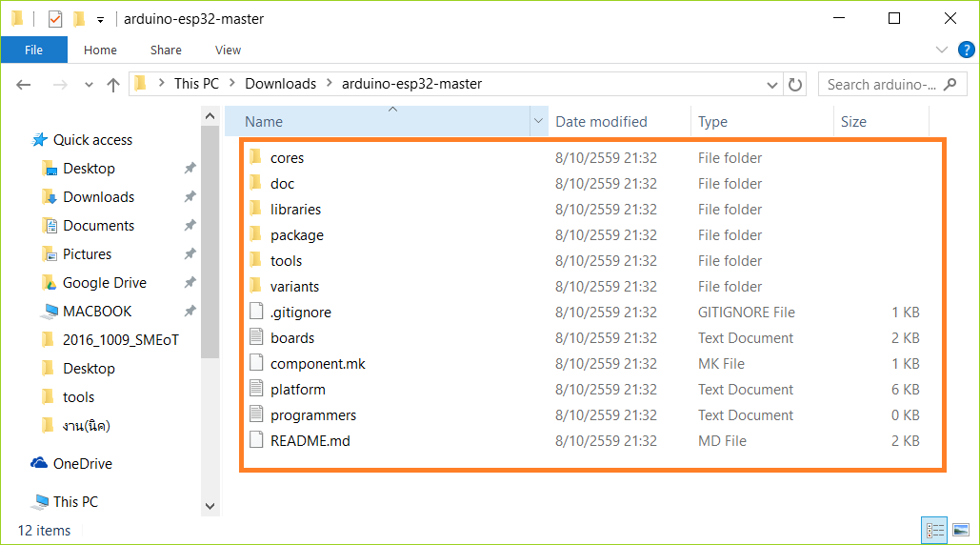Screen dimensions: 980x545
Task: Open the Home ribbon tab
Action: coord(100,50)
